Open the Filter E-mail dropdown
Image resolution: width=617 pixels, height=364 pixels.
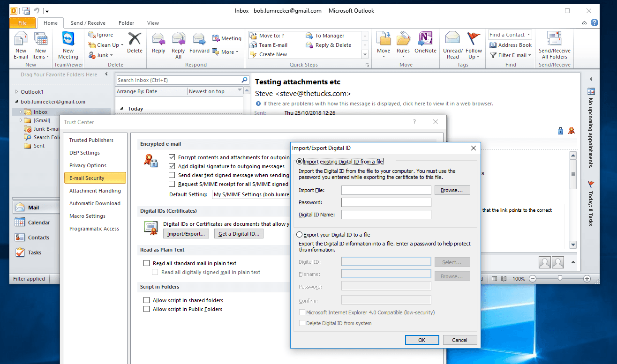pyautogui.click(x=511, y=55)
